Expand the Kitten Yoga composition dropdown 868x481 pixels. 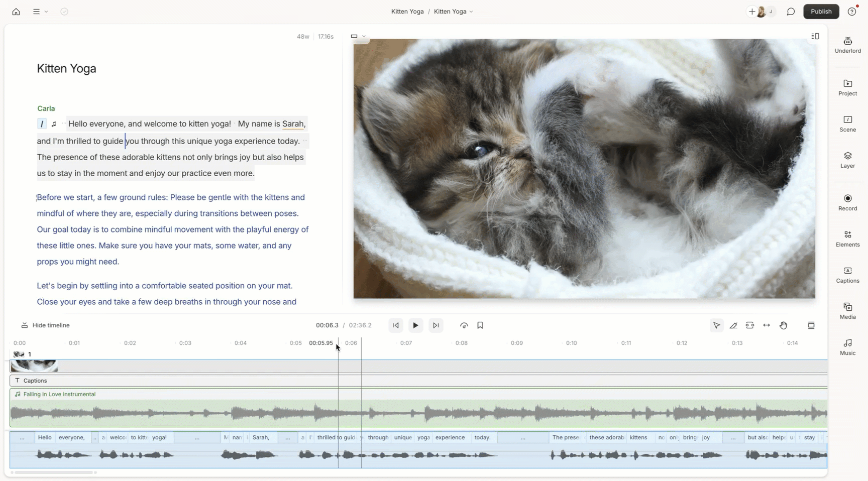pos(454,12)
